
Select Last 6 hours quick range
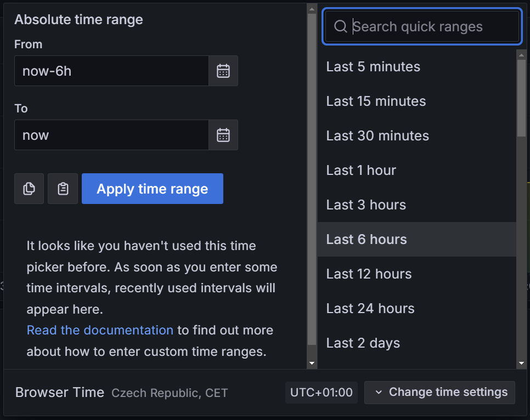click(367, 239)
